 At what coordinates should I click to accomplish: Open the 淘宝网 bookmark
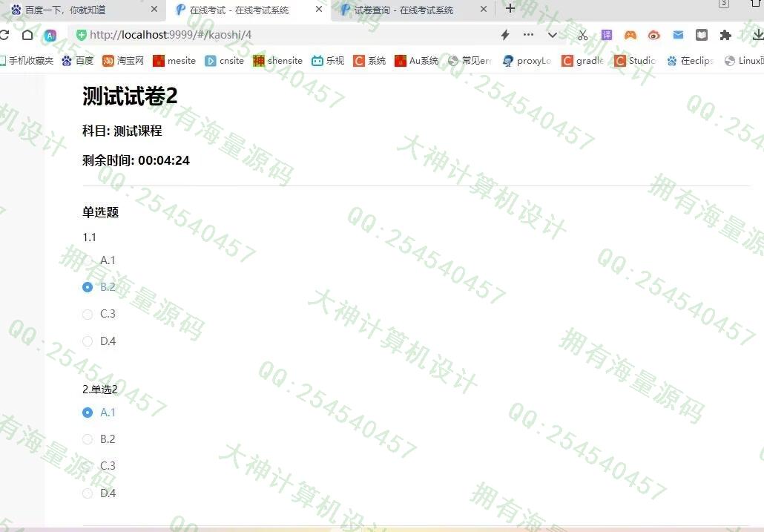(x=123, y=60)
